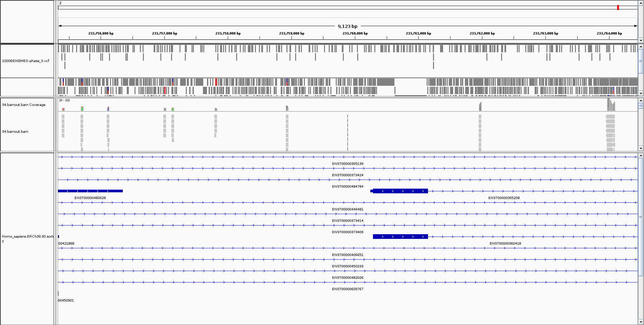Select the 1000GENOMES-phase_3.vcf track name
Viewport: 644px width, 325px height.
[x=25, y=61]
